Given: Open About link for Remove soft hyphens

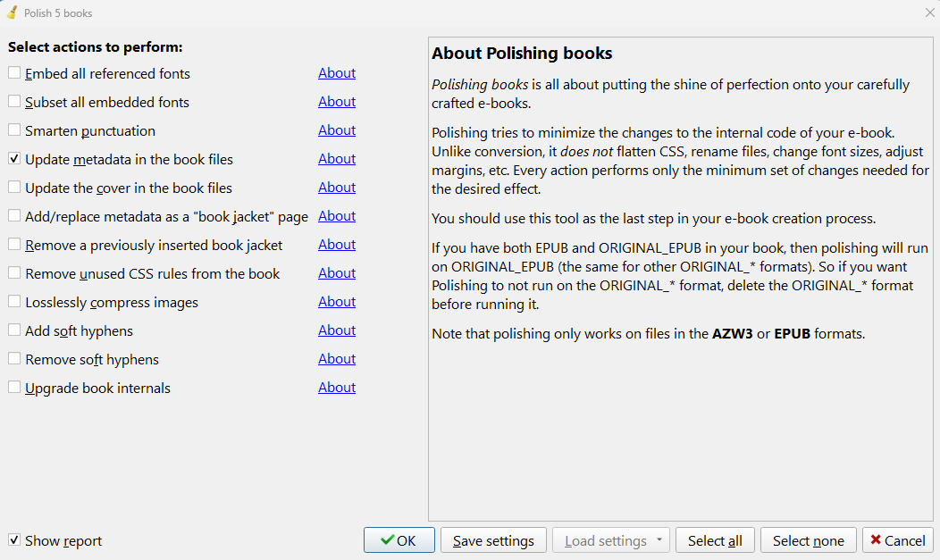Looking at the screenshot, I should click(337, 359).
